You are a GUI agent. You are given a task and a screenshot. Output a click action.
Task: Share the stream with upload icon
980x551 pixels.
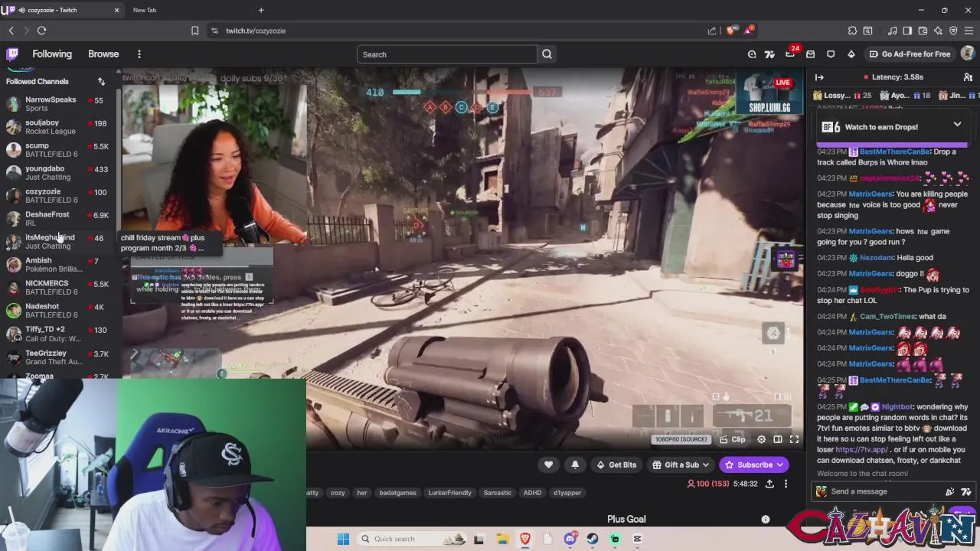point(769,484)
